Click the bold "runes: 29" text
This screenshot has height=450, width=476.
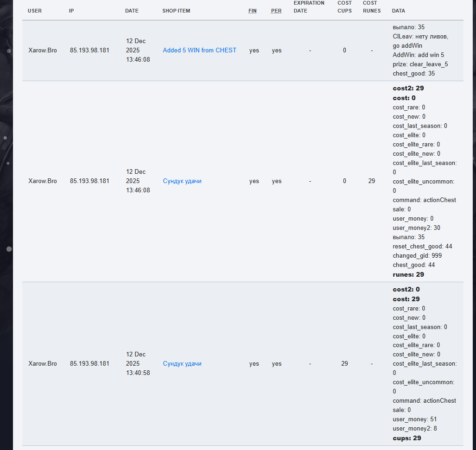408,274
